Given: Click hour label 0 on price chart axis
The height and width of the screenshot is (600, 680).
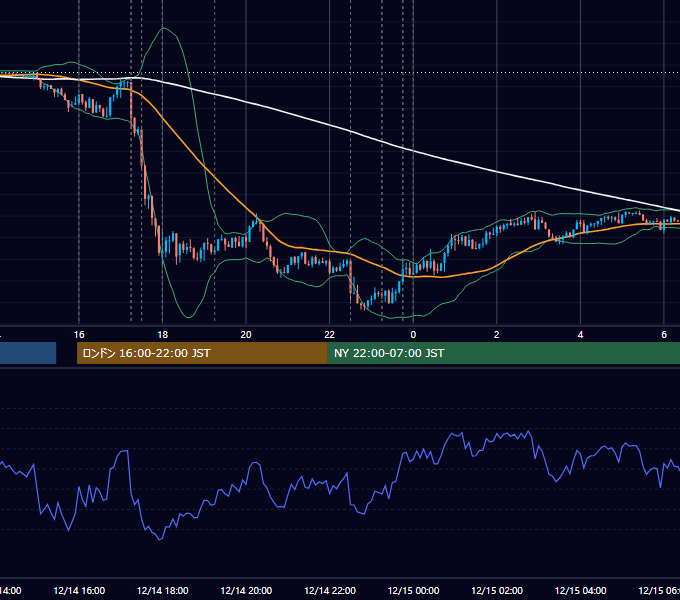Looking at the screenshot, I should point(413,335).
